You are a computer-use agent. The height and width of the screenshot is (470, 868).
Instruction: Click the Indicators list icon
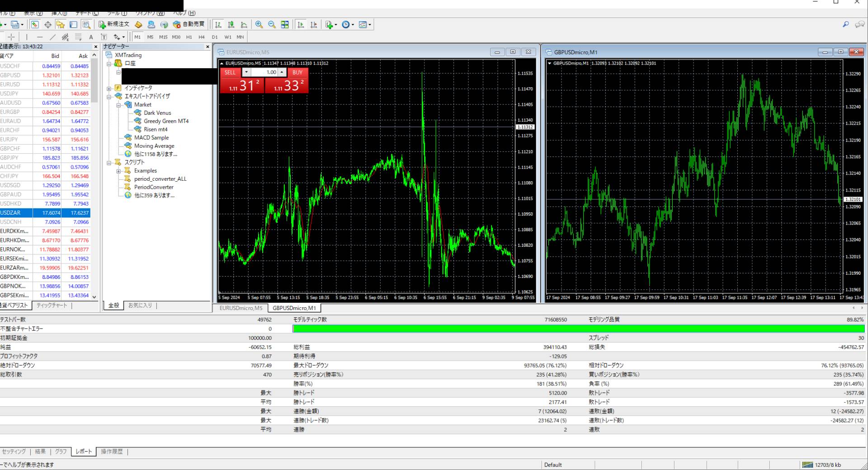329,24
